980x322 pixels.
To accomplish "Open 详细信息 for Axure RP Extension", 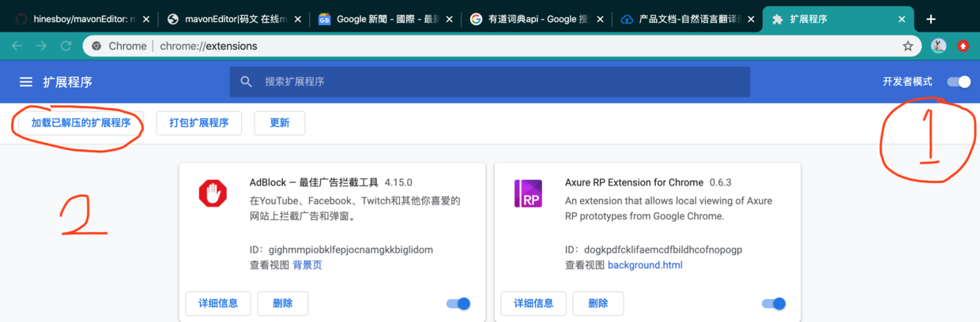I will click(533, 304).
